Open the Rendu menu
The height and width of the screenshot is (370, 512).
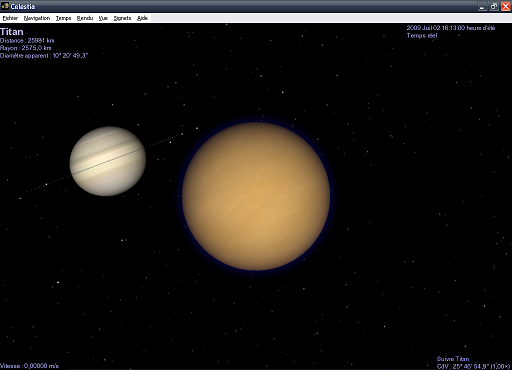pyautogui.click(x=85, y=18)
